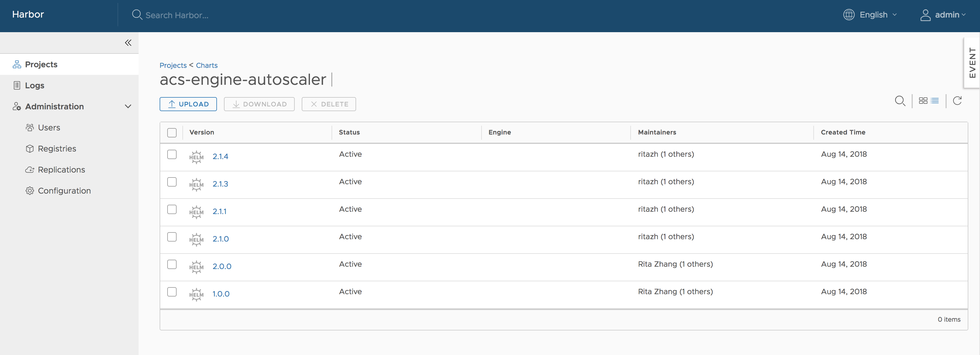The width and height of the screenshot is (980, 355).
Task: Collapse the sidebar with double-chevron icon
Action: click(x=128, y=43)
